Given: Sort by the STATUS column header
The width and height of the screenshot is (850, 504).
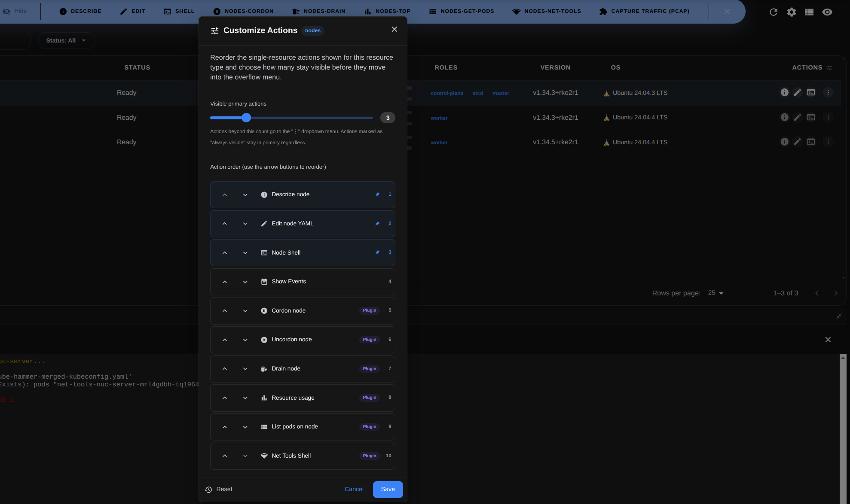Looking at the screenshot, I should coord(137,67).
